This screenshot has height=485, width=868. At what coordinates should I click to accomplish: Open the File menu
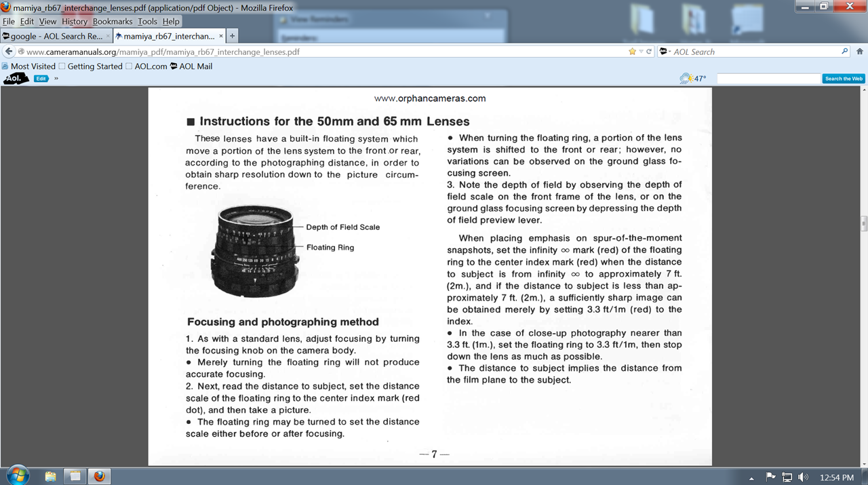(x=9, y=22)
